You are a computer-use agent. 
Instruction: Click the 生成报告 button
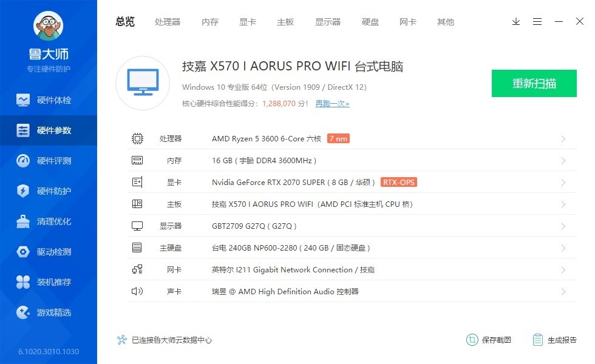click(x=554, y=340)
